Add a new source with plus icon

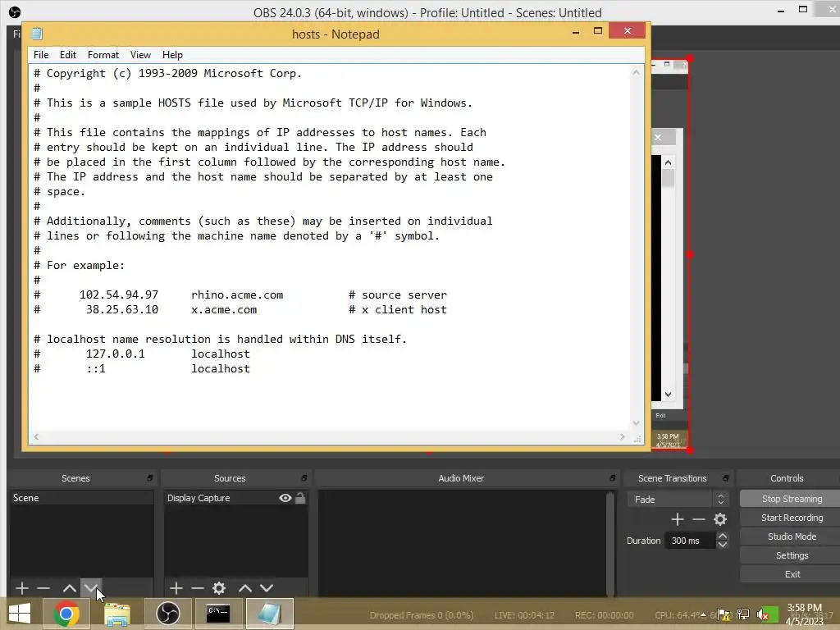point(176,588)
